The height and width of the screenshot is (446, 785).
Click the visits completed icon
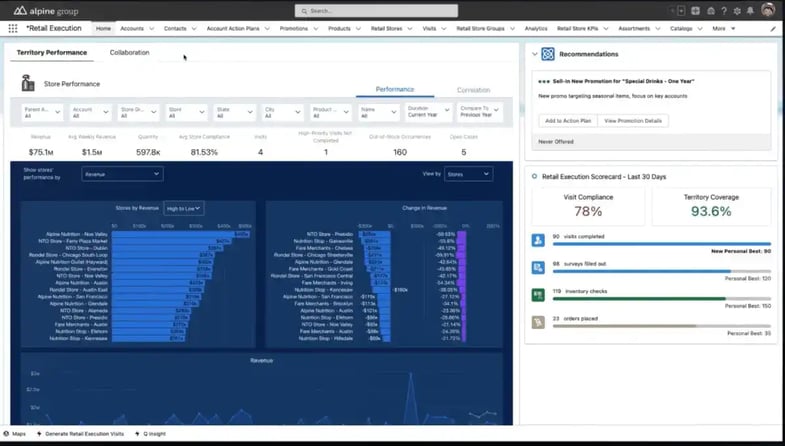(538, 240)
